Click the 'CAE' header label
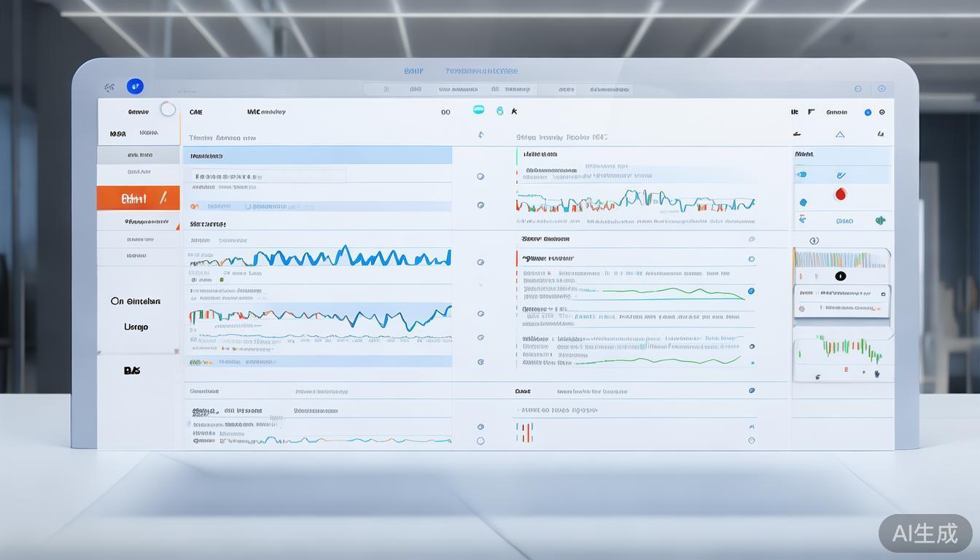 pyautogui.click(x=196, y=112)
